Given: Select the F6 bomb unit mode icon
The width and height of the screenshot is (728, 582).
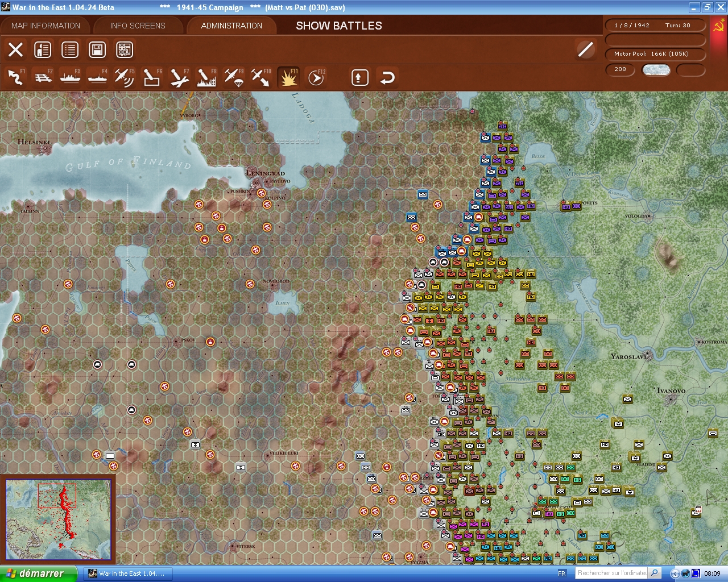Looking at the screenshot, I should 152,77.
